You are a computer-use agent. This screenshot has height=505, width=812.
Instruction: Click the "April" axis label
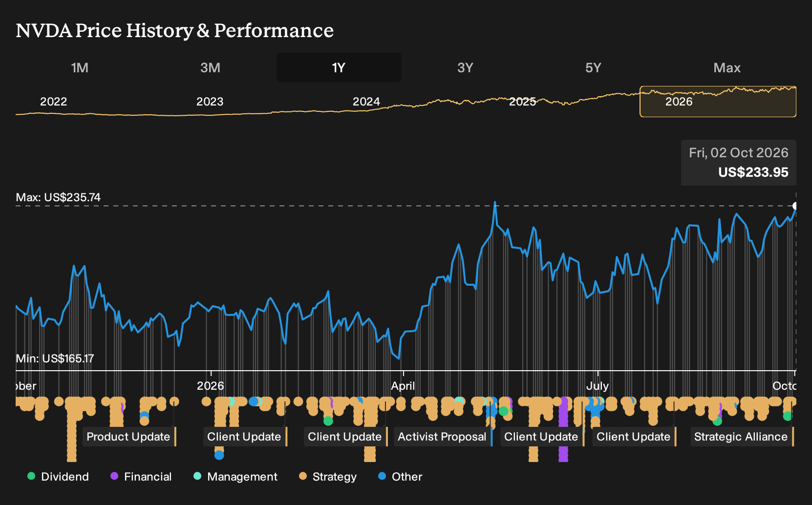(403, 386)
